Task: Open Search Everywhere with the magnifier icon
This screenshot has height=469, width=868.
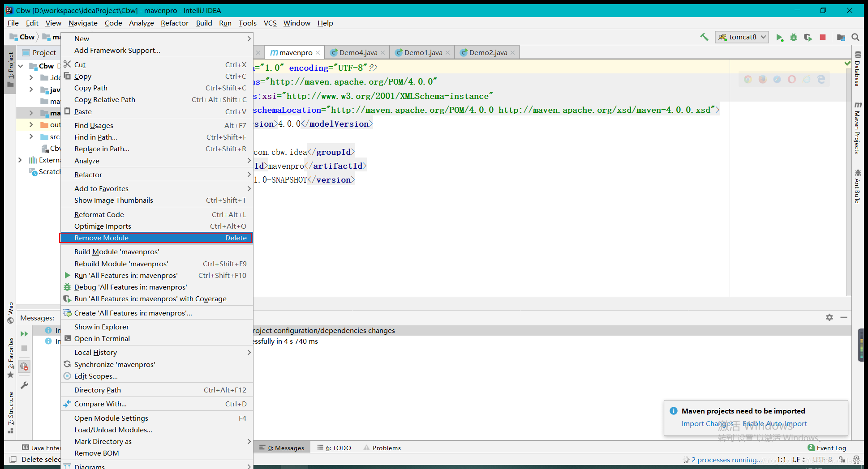Action: 855,37
